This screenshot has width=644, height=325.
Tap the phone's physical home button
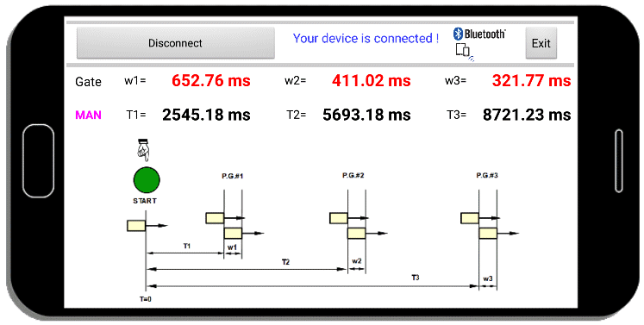[38, 161]
